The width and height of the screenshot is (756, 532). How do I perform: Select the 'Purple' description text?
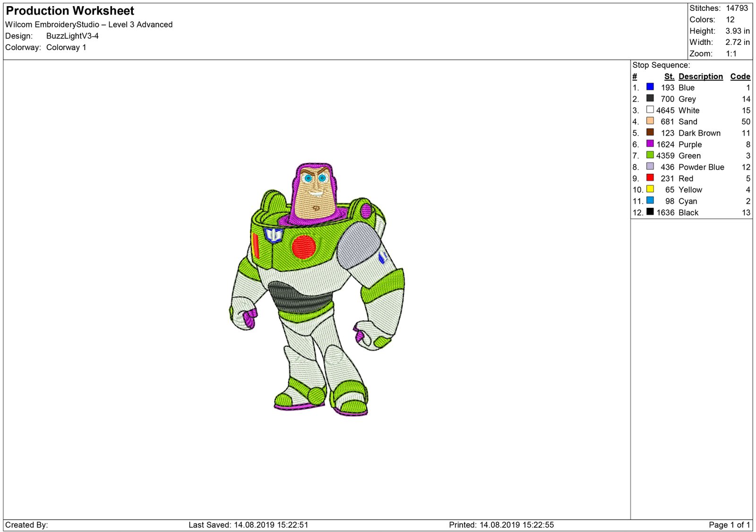690,145
